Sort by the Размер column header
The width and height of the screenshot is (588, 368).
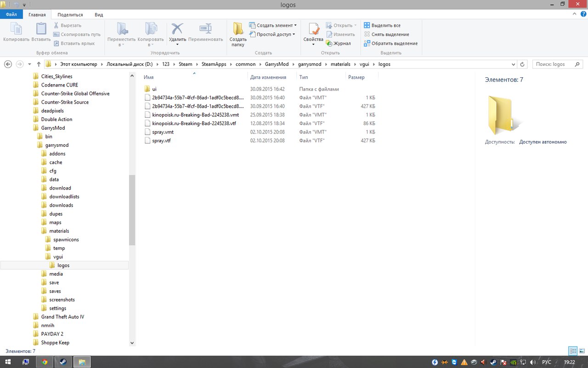pos(356,77)
